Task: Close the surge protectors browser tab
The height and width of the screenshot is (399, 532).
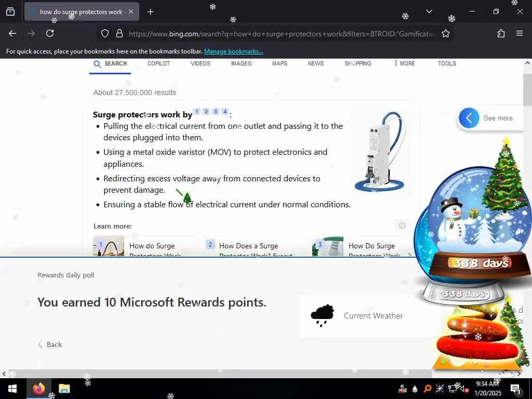Action: click(x=131, y=12)
